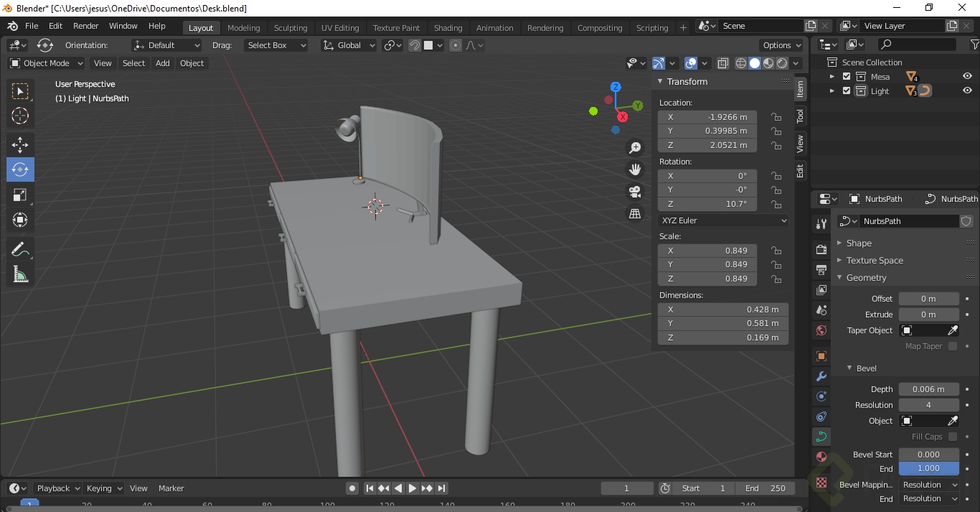The image size is (980, 512).
Task: Expand the Shape panel in curve properties
Action: click(x=859, y=243)
